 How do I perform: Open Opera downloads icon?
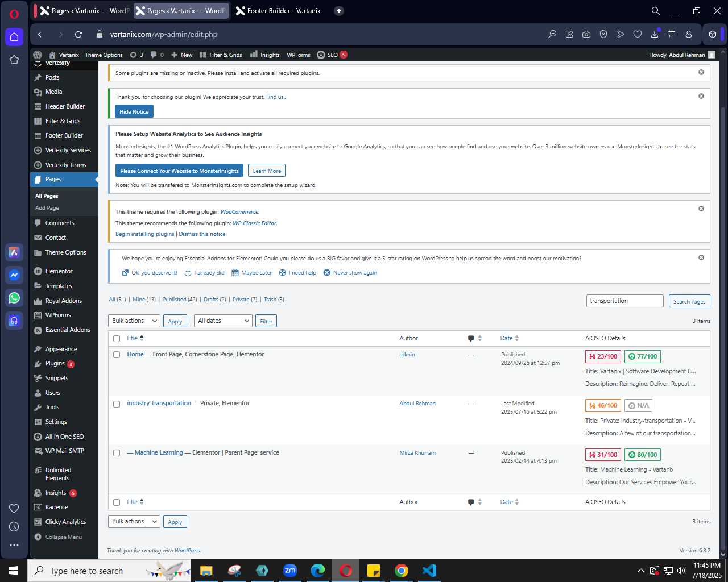pos(655,34)
